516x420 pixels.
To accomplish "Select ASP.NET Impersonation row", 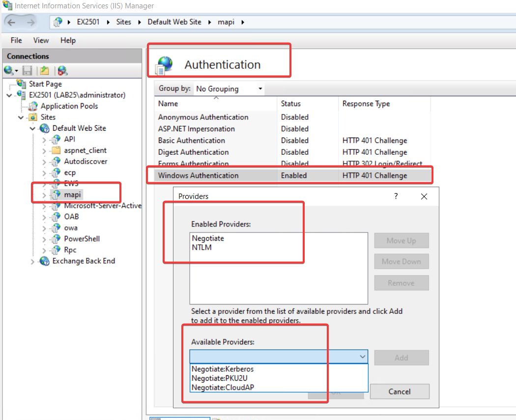I will 293,129.
